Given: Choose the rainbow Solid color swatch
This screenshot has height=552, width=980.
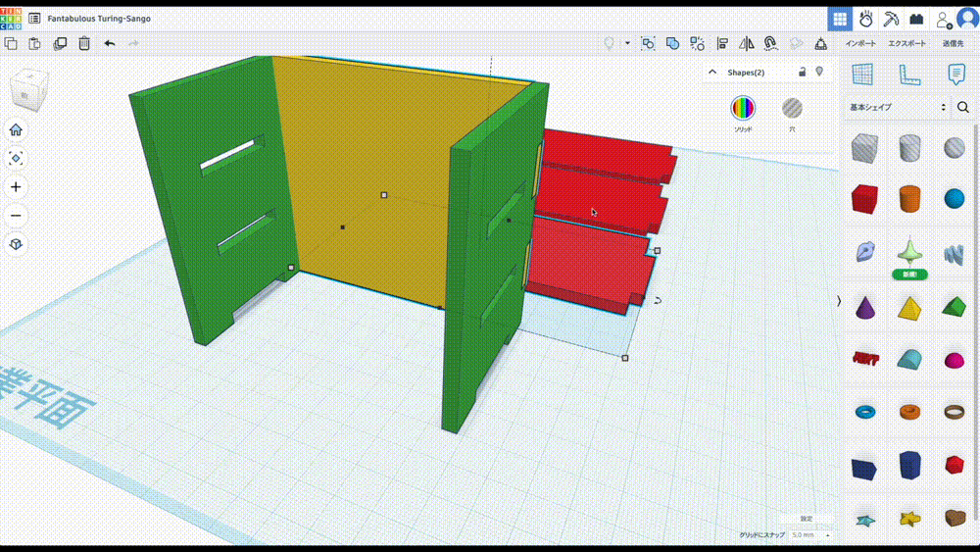Looking at the screenshot, I should [744, 107].
